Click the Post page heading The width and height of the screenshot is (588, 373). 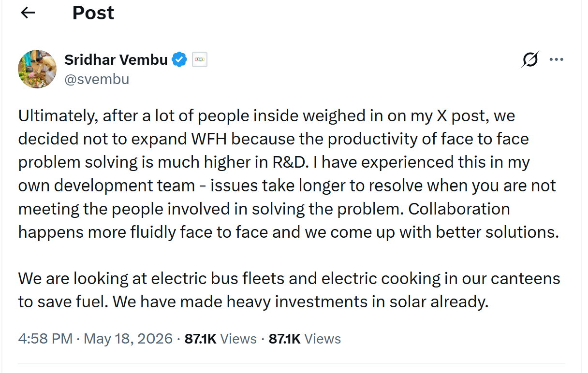click(93, 13)
